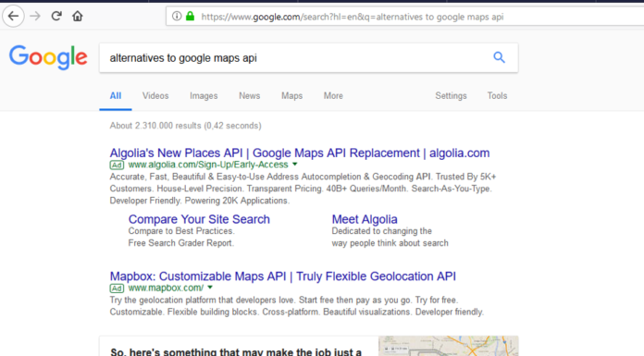The width and height of the screenshot is (644, 356).
Task: Open the Compare Your Site Search link
Action: 199,219
